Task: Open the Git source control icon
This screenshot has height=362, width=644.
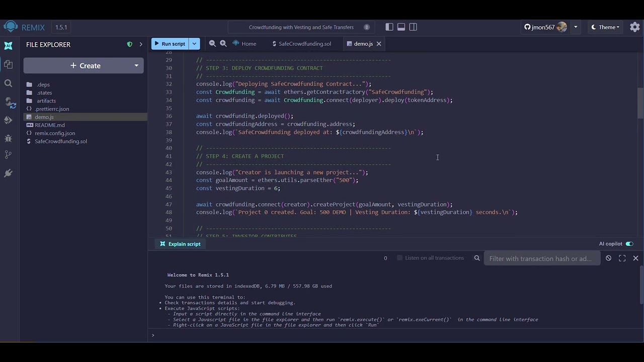Action: pos(8,155)
